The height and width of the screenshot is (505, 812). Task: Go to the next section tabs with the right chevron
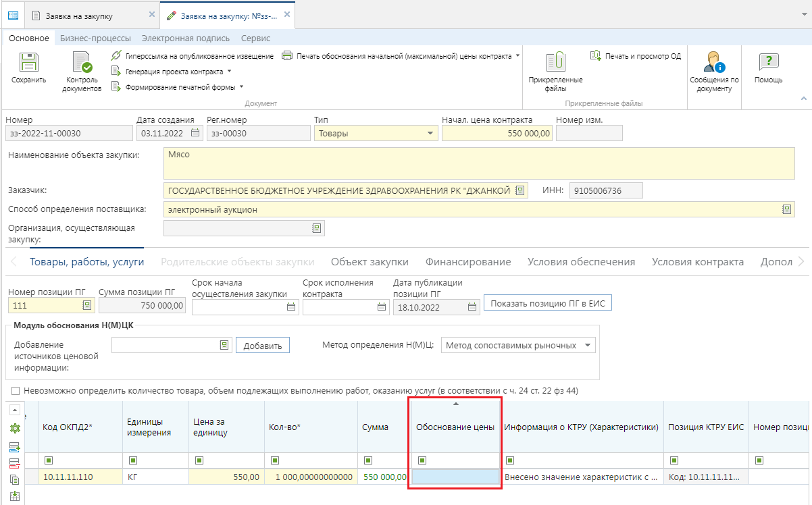tap(801, 262)
